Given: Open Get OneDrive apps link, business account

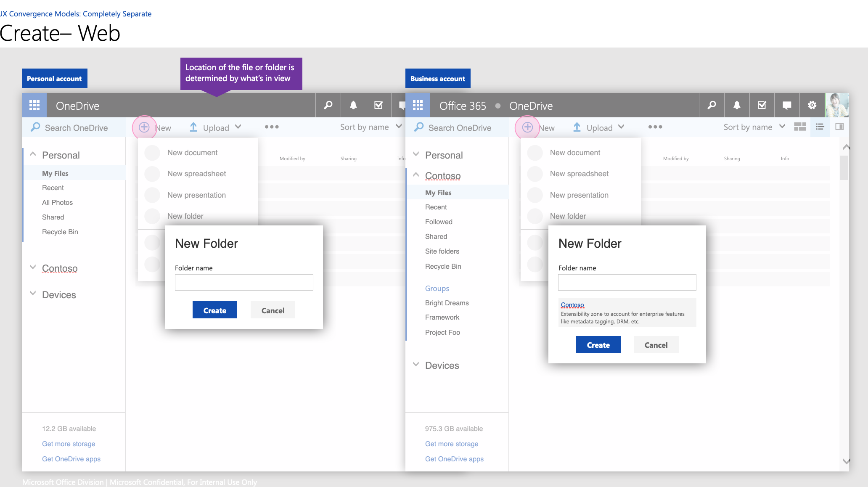Looking at the screenshot, I should click(x=454, y=459).
